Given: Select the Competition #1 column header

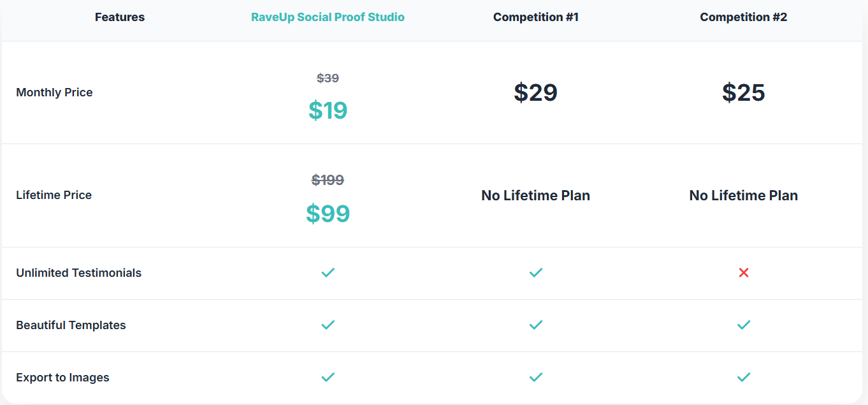Looking at the screenshot, I should (536, 17).
